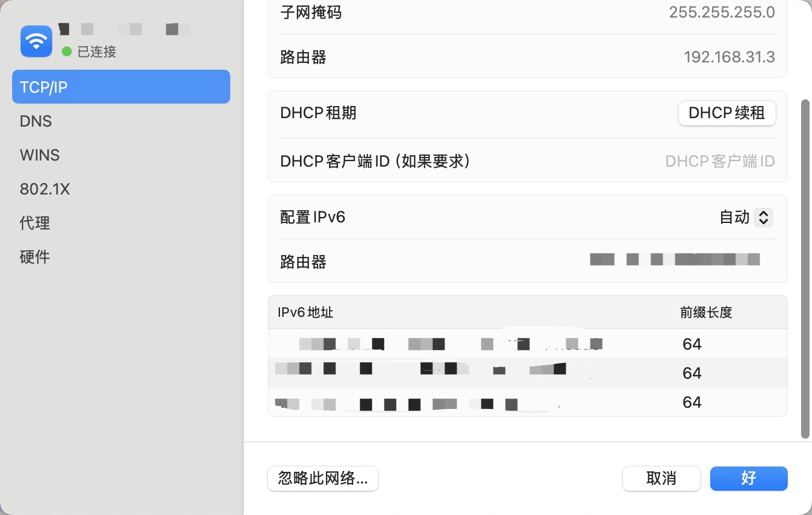Image resolution: width=812 pixels, height=515 pixels.
Task: Open the 代理 (Proxy) tab
Action: click(x=35, y=223)
